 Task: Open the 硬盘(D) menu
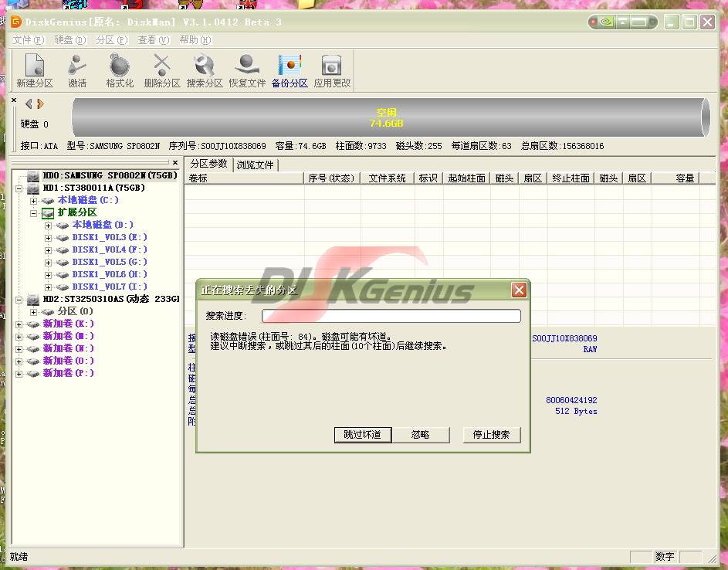70,40
